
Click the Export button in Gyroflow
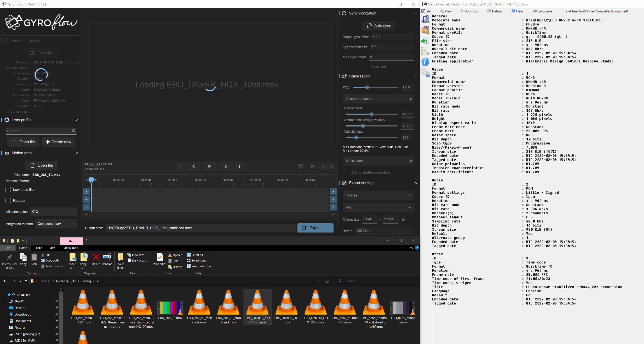pyautogui.click(x=311, y=228)
